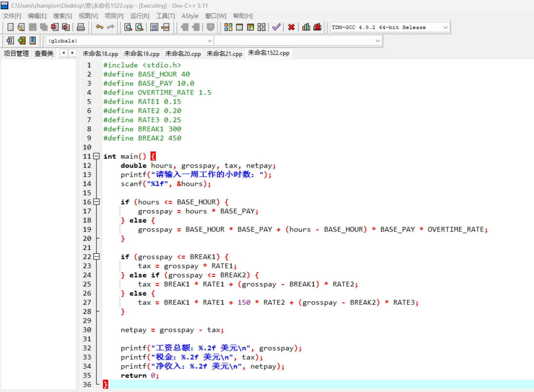This screenshot has height=392, width=534.
Task: Open the 窗口[W] menu
Action: tap(216, 16)
